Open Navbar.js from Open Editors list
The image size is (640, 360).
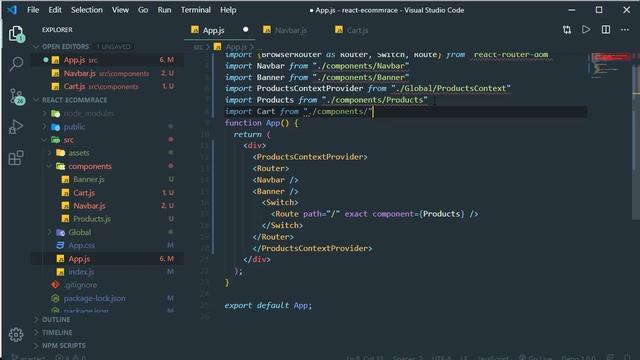107,73
